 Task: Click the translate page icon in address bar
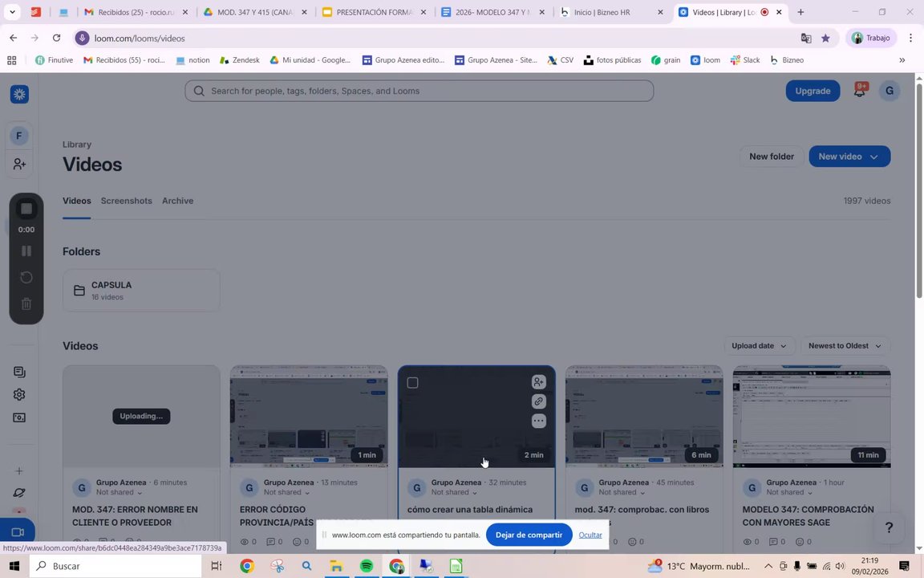pyautogui.click(x=805, y=39)
